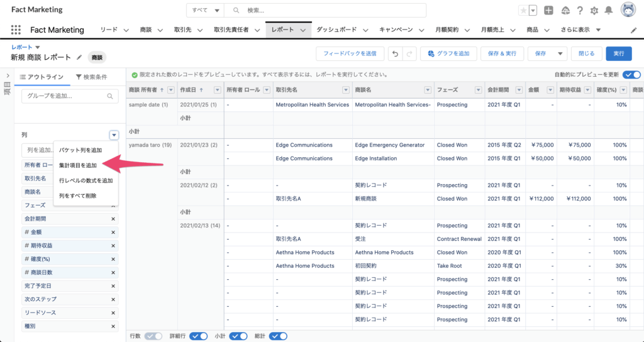Click the Contract Renewal phase cell
The height and width of the screenshot is (342, 644).
pyautogui.click(x=459, y=239)
